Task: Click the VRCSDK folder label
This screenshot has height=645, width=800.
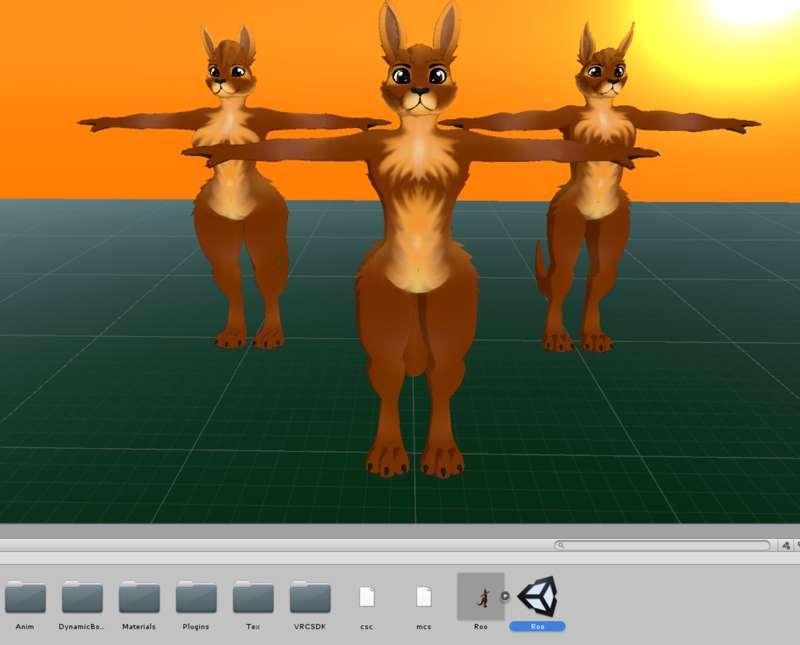Action: pos(310,627)
